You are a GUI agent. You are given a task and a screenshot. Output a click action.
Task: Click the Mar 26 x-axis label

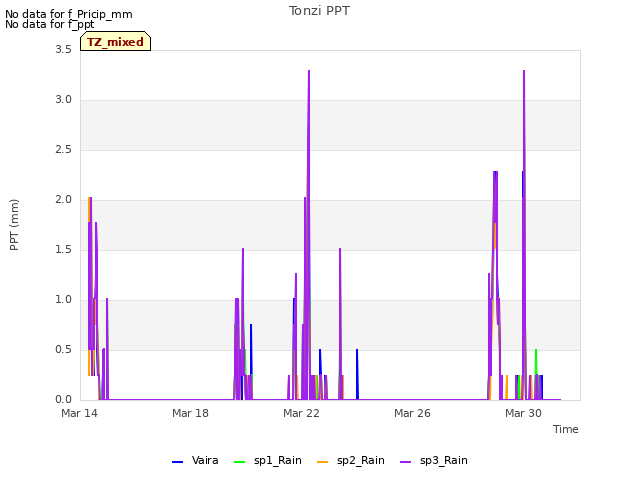tap(412, 413)
